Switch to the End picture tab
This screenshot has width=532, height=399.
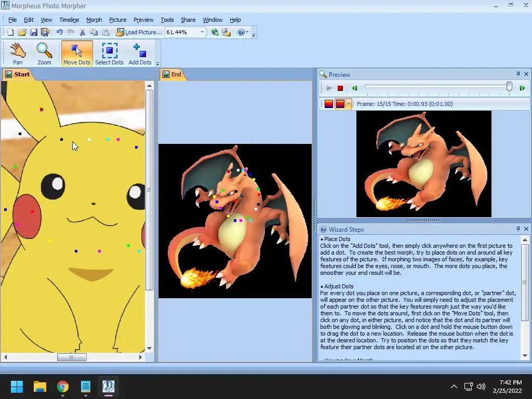172,74
